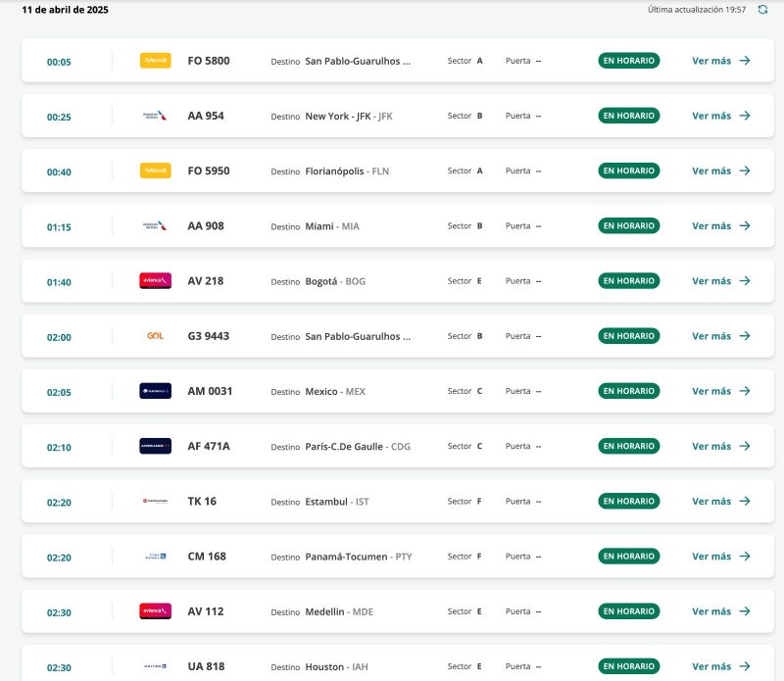The image size is (784, 681).
Task: Click destination Panamá-Tocumen - PTY
Action: (x=359, y=557)
